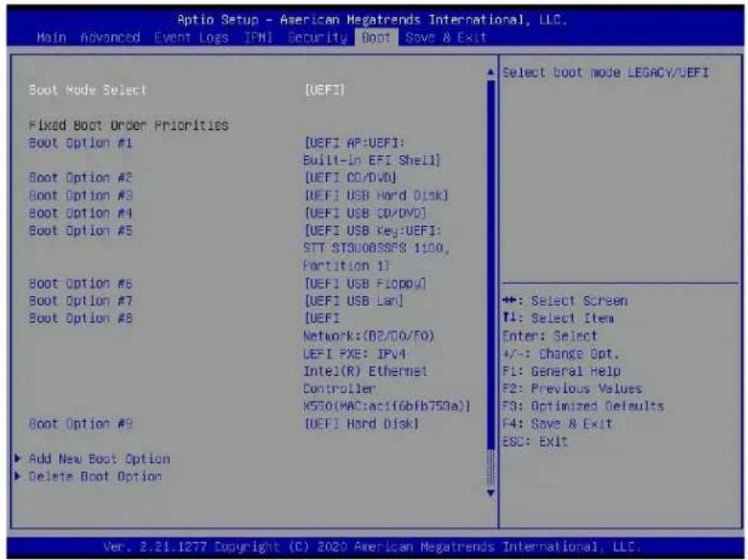Select the Boot Option #5 label
748x560 pixels.
click(80, 231)
